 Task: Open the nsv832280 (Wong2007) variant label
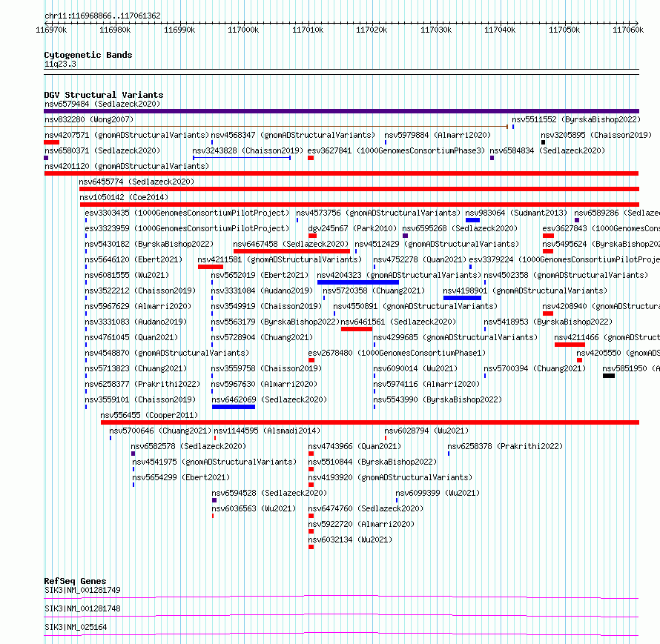tap(89, 119)
